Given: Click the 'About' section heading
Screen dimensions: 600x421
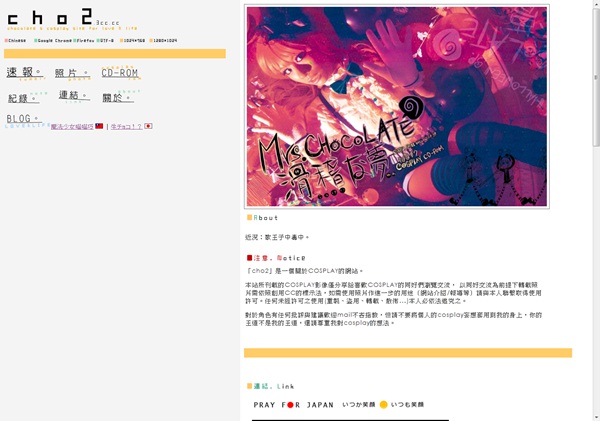Looking at the screenshot, I should 263,218.
